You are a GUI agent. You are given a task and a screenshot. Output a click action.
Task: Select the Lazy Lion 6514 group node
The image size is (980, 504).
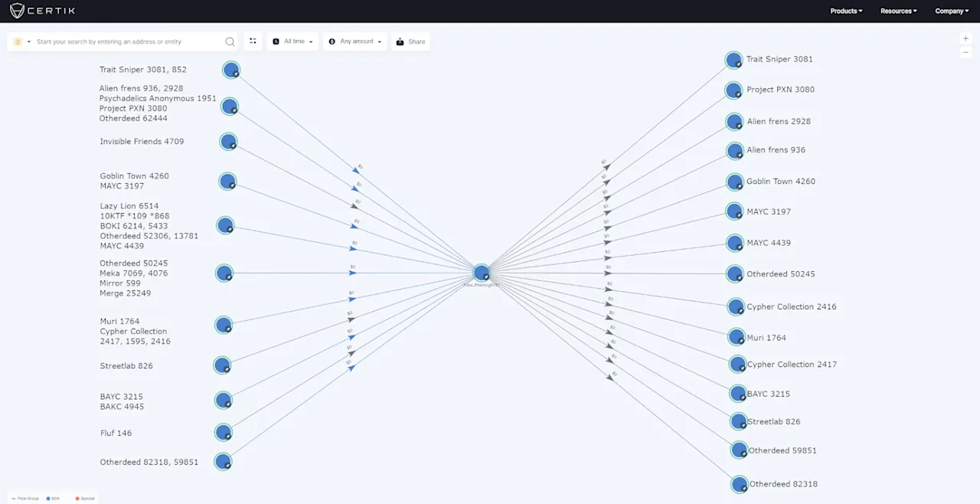(225, 225)
